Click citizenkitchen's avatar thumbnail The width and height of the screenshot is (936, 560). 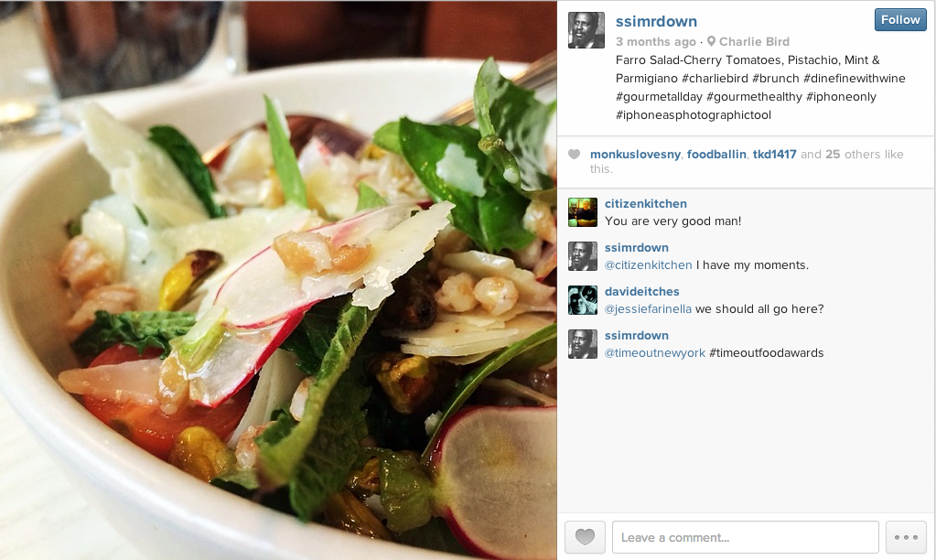point(583,212)
